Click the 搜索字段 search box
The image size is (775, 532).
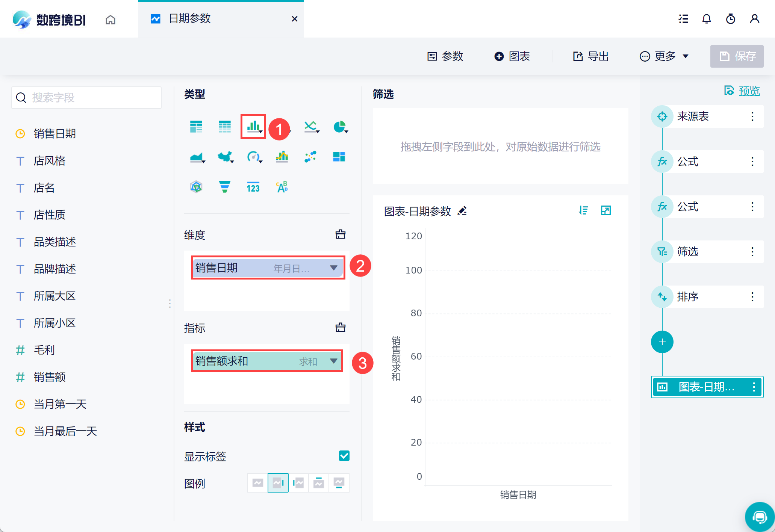(x=86, y=98)
